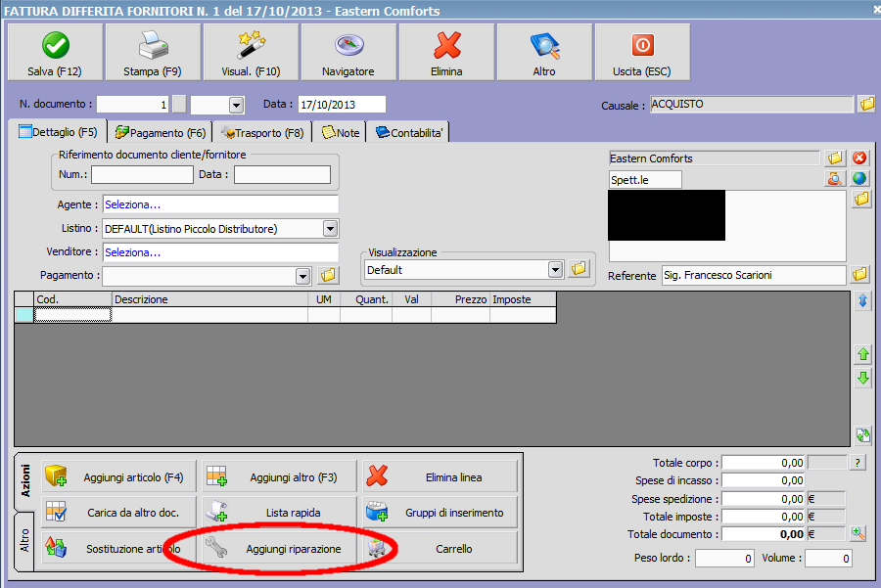Expand the Visualizzazione dropdown arrow
Screen dimensions: 881x588
[x=555, y=270]
